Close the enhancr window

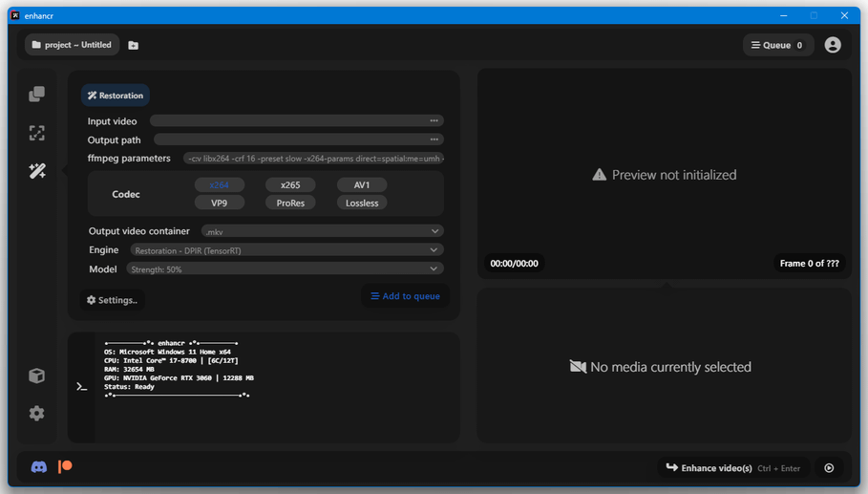coord(844,15)
